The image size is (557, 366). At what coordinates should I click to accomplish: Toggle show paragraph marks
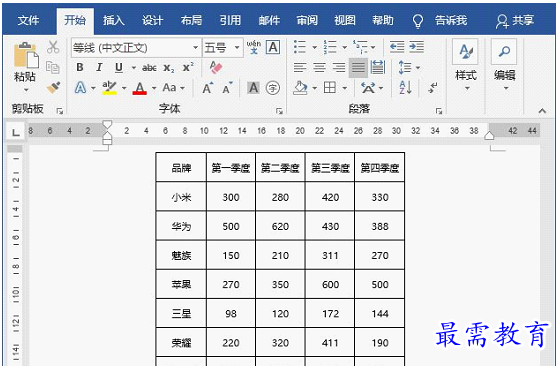point(433,87)
